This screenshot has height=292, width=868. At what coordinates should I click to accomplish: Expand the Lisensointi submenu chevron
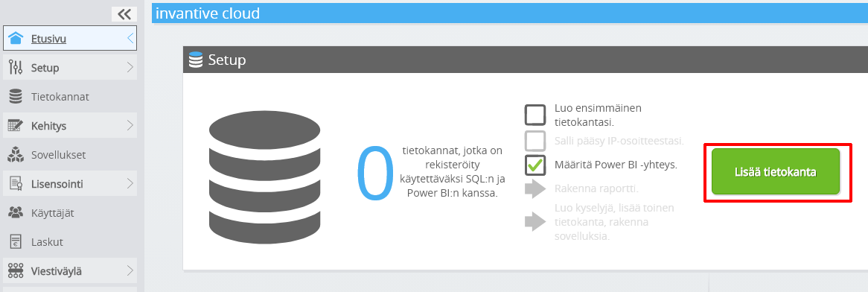[130, 183]
